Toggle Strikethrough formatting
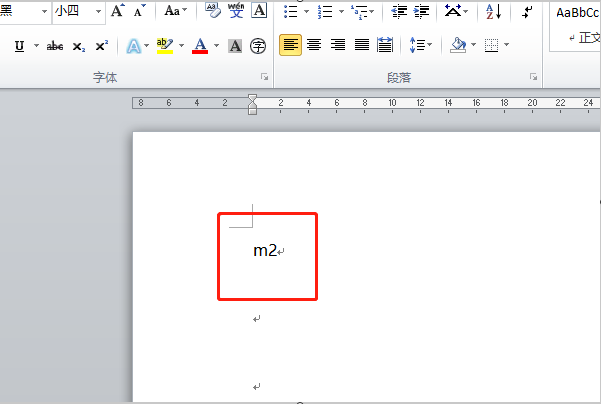Image resolution: width=601 pixels, height=404 pixels. (55, 46)
